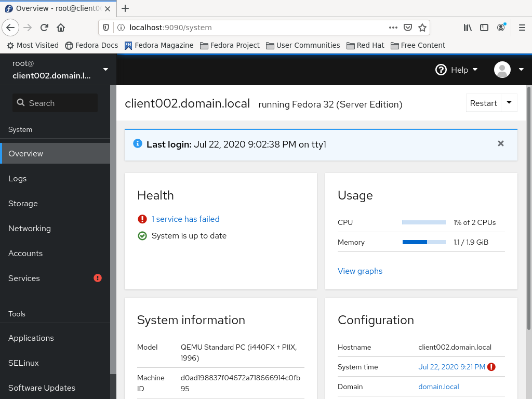Screen dimensions: 532x399
Task: Open Most Visited bookmarks gear icon
Action: (x=10, y=46)
